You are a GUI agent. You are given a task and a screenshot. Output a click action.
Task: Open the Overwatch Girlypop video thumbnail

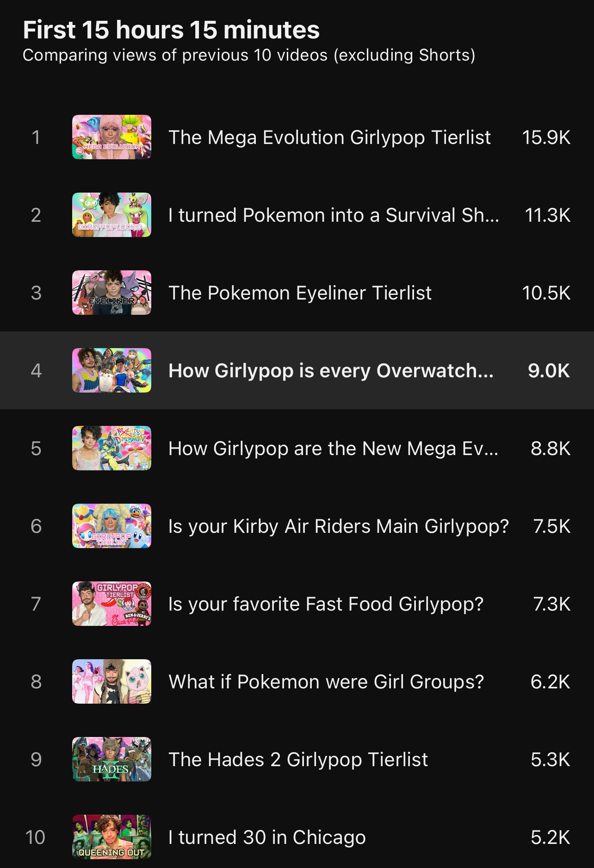(x=111, y=370)
